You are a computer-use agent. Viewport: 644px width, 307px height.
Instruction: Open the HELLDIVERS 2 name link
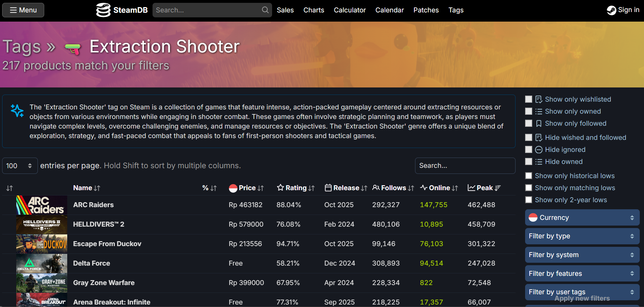coord(99,224)
